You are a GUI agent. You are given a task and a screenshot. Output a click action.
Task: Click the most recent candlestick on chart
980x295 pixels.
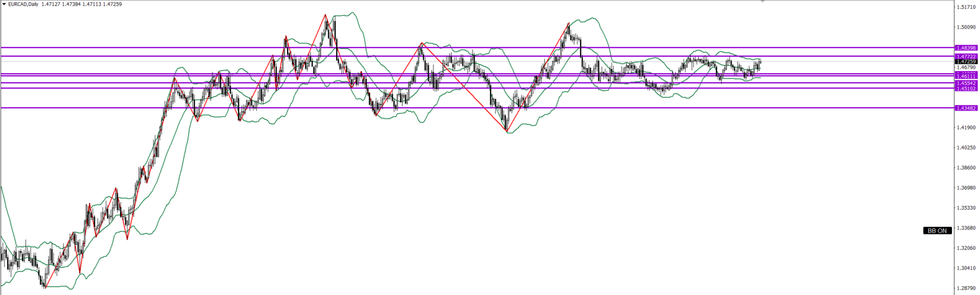pyautogui.click(x=761, y=63)
